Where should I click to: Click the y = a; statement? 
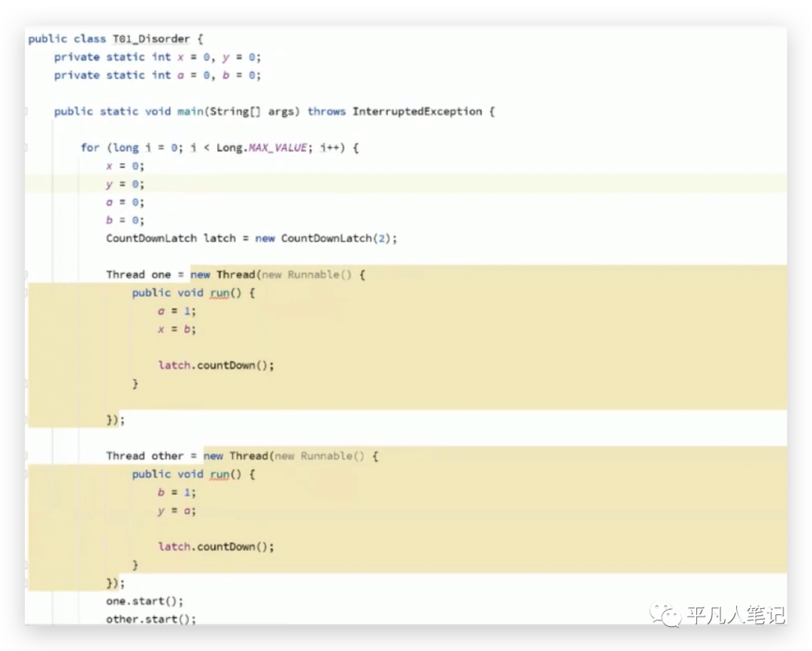coord(177,510)
